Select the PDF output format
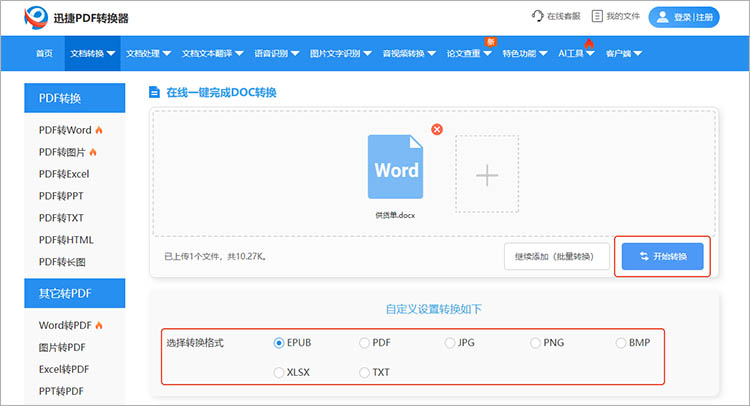Screen dimensions: 750x406 (x=364, y=343)
